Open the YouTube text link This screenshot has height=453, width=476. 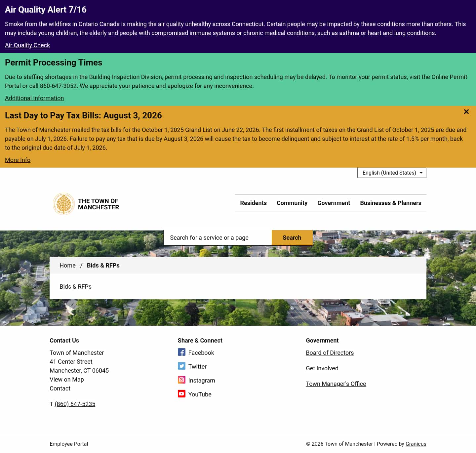click(200, 394)
